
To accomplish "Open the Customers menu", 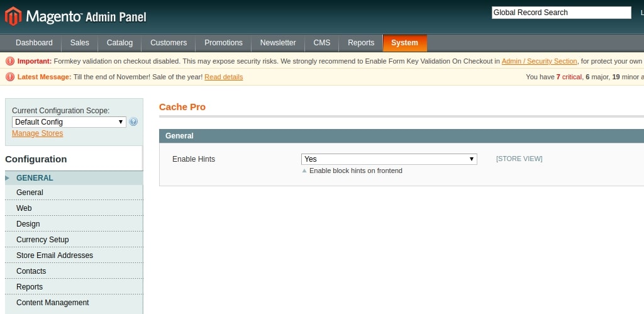I will (169, 43).
